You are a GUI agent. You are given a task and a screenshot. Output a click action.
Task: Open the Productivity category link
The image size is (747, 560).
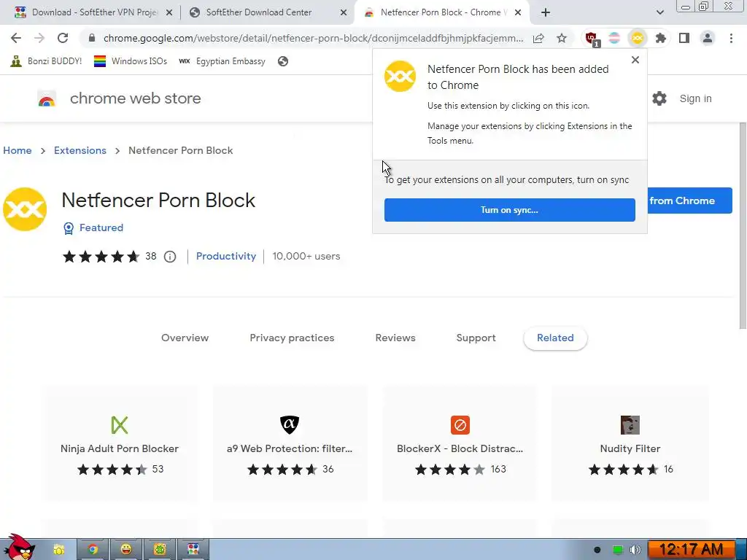coord(226,256)
